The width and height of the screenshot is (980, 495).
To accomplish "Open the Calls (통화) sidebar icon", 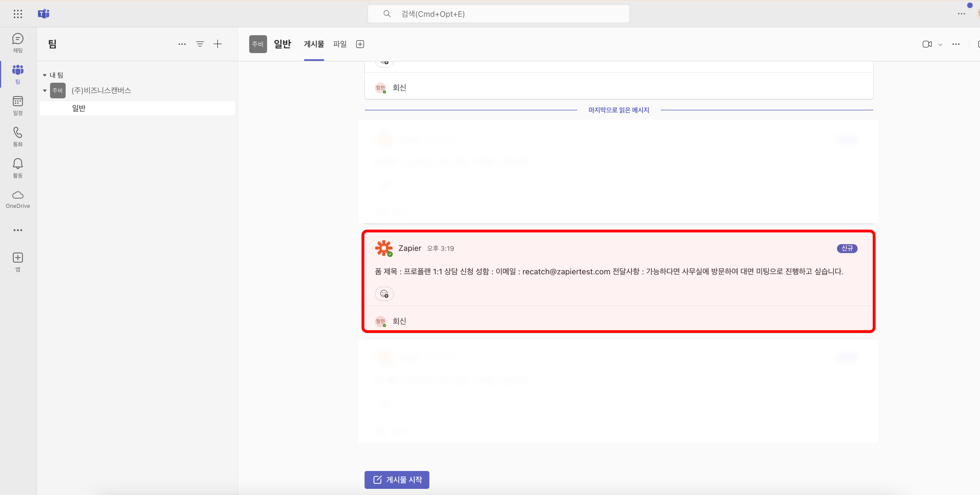I will pos(18,137).
